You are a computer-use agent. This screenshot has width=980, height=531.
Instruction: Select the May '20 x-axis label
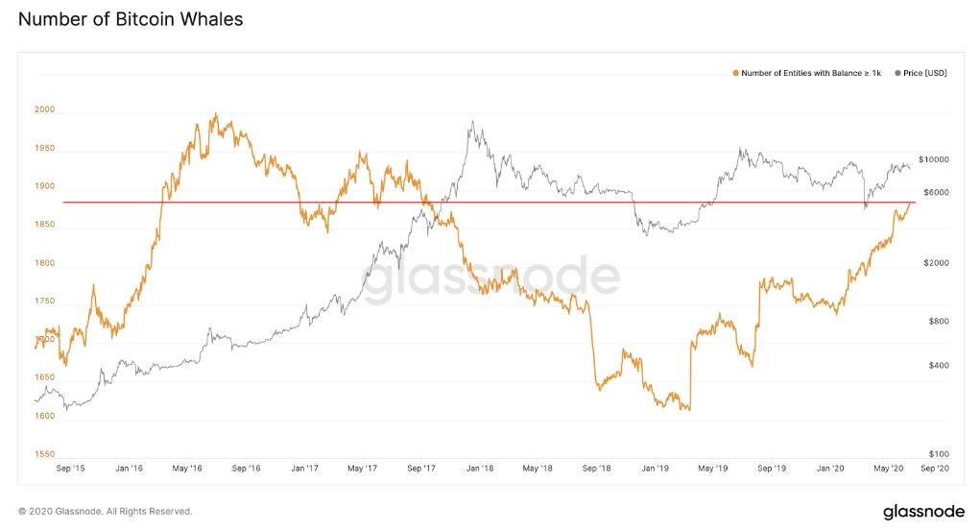888,468
